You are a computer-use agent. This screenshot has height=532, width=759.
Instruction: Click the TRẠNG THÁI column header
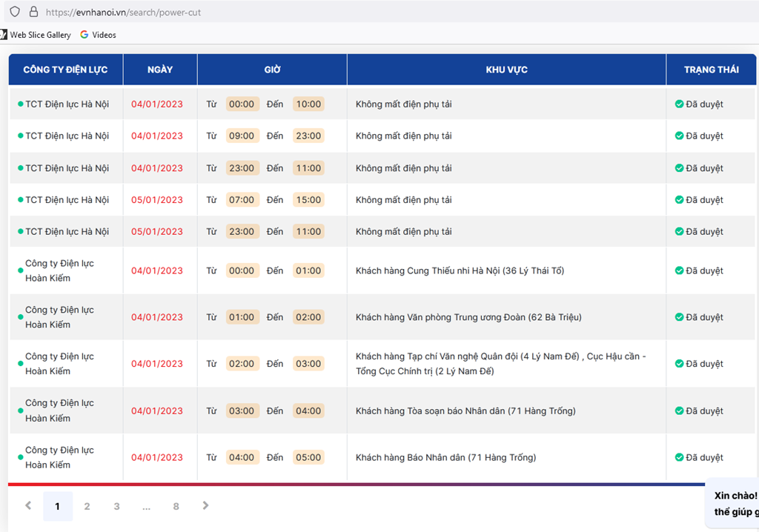coord(712,70)
